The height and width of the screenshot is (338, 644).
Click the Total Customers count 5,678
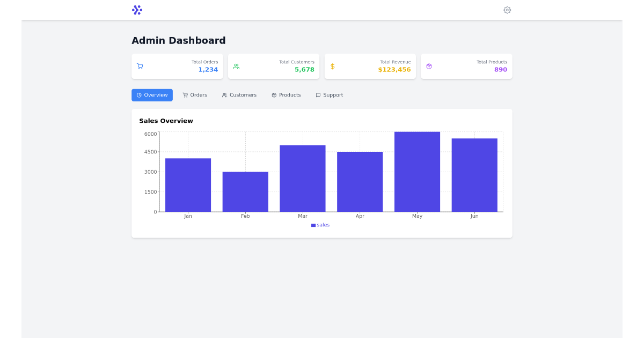click(x=304, y=70)
